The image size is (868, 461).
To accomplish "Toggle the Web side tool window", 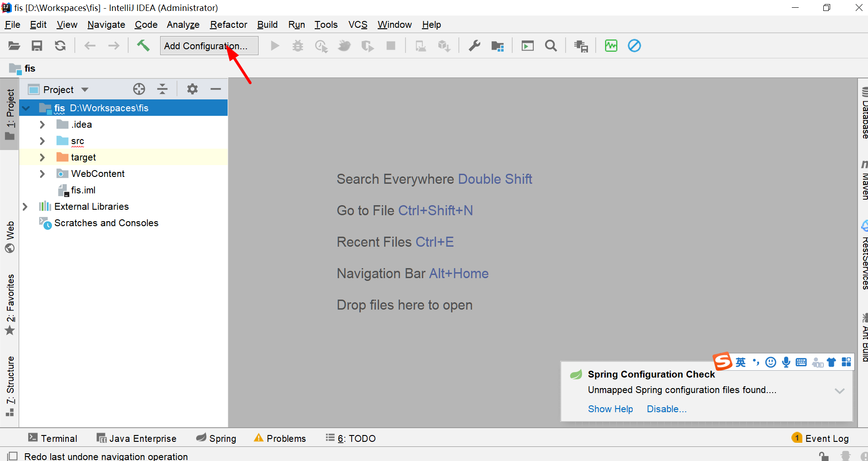I will click(x=10, y=237).
